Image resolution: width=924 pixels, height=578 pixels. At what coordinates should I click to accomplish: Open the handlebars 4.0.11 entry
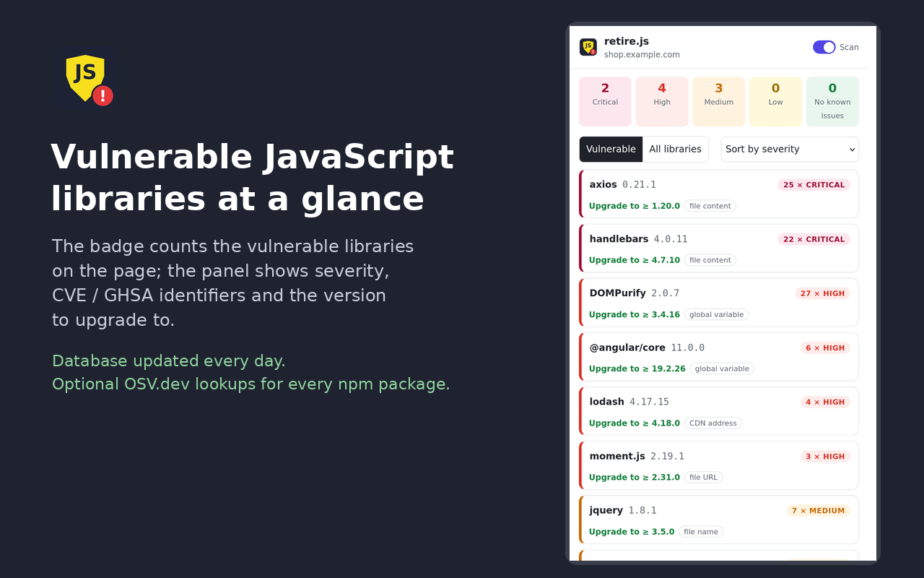pyautogui.click(x=719, y=249)
